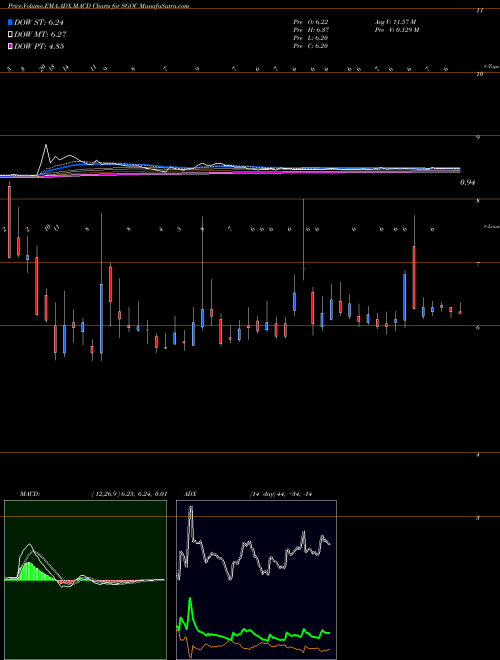Screen dimensions: 500x660
Task: Click the price axis label 11
Action: point(479,11)
